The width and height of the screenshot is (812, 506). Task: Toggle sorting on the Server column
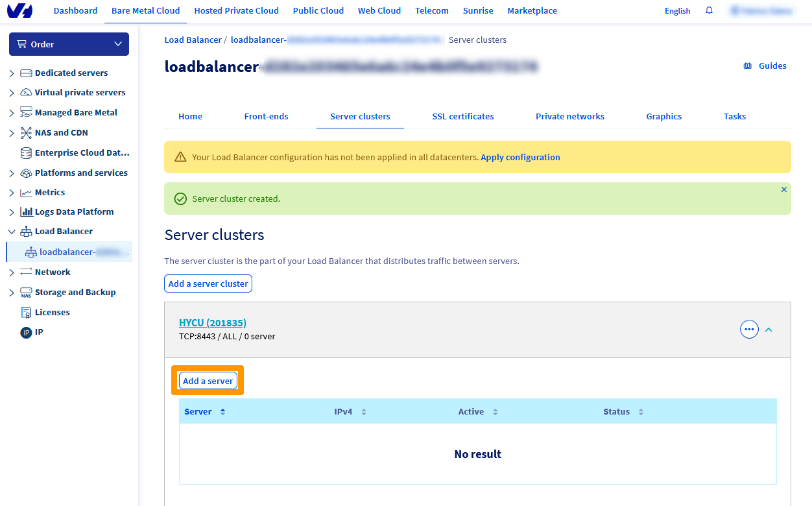click(x=222, y=411)
